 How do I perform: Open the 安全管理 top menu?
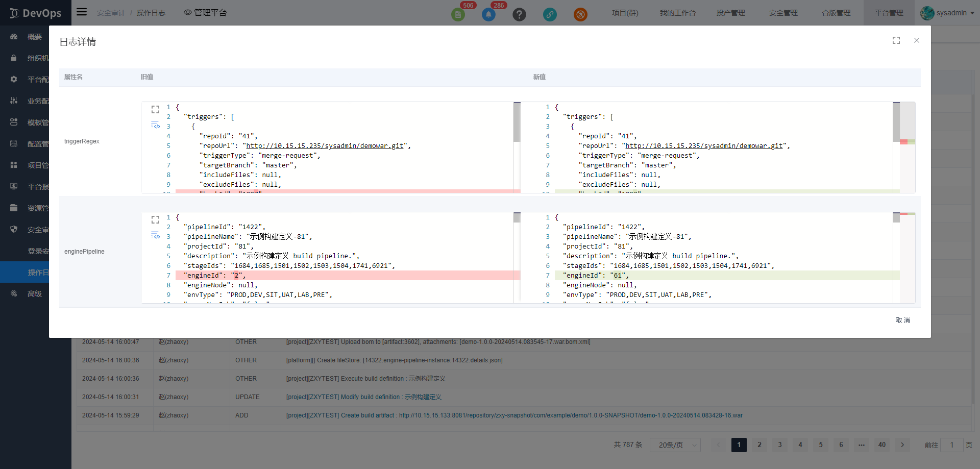click(783, 13)
